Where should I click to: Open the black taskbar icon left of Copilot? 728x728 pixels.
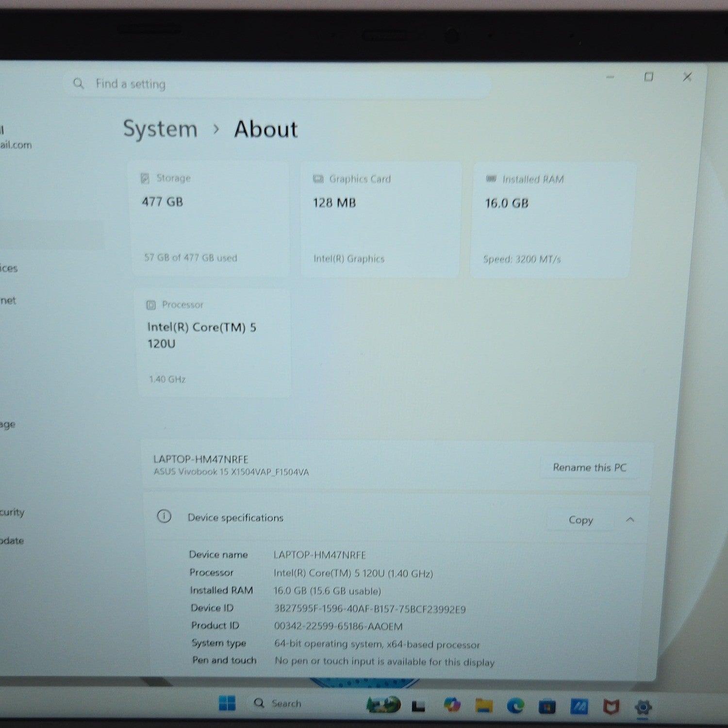tap(418, 706)
